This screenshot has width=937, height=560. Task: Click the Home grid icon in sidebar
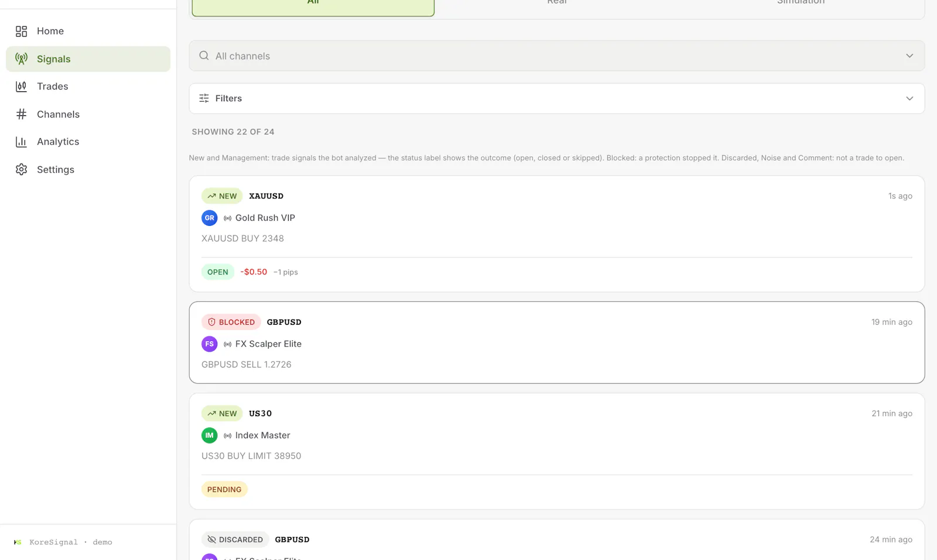click(x=21, y=31)
